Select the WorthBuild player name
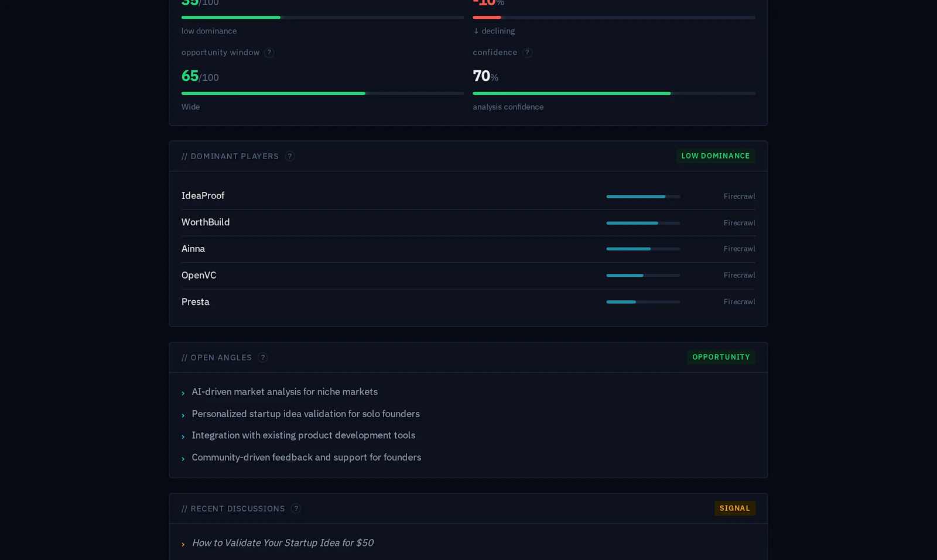 [206, 222]
